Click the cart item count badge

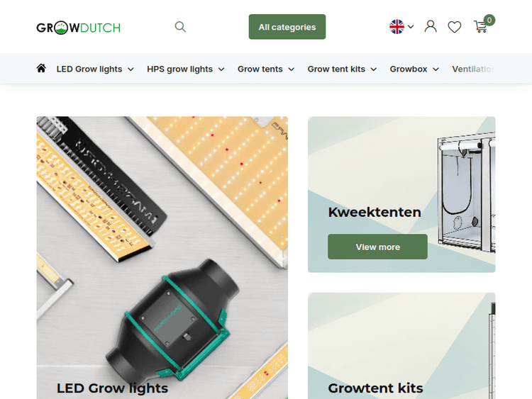point(489,21)
